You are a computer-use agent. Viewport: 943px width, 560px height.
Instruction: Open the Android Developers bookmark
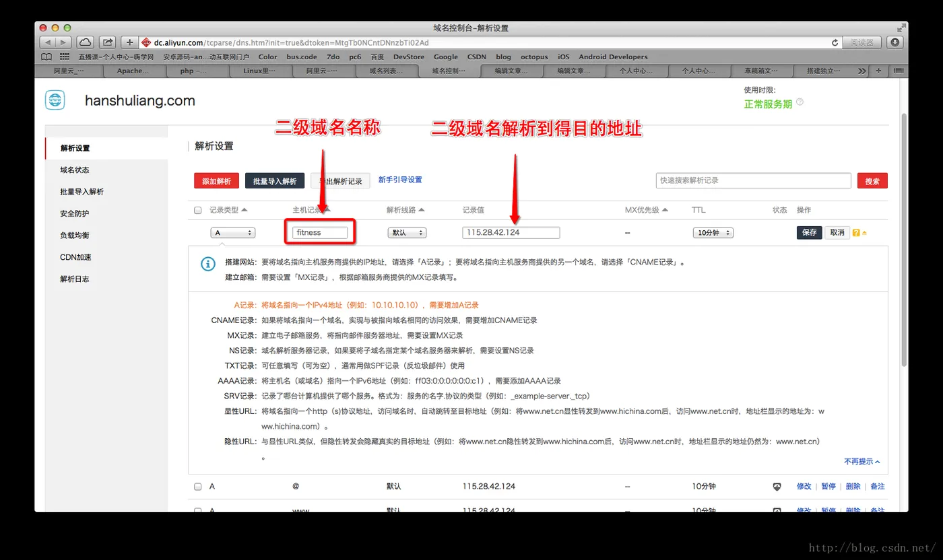pos(613,57)
